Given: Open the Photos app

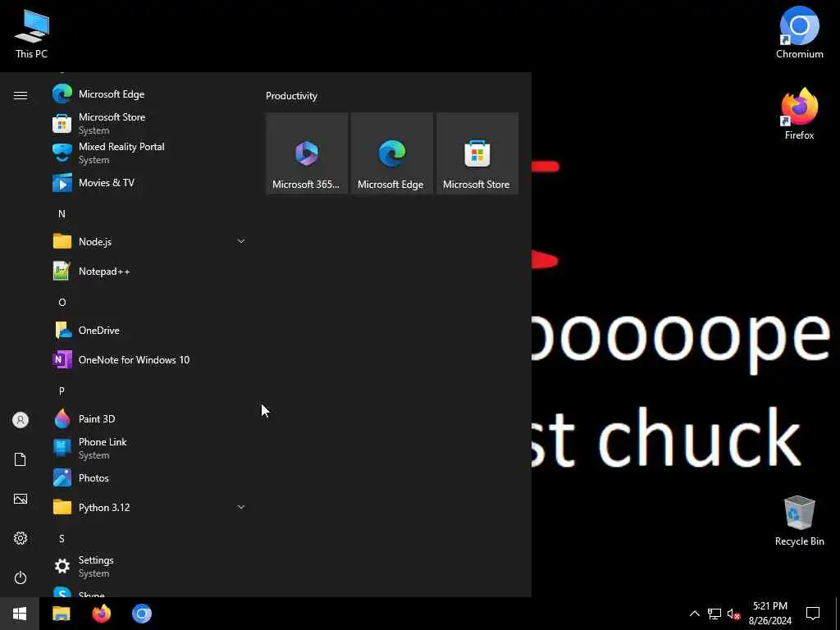Looking at the screenshot, I should [149, 478].
